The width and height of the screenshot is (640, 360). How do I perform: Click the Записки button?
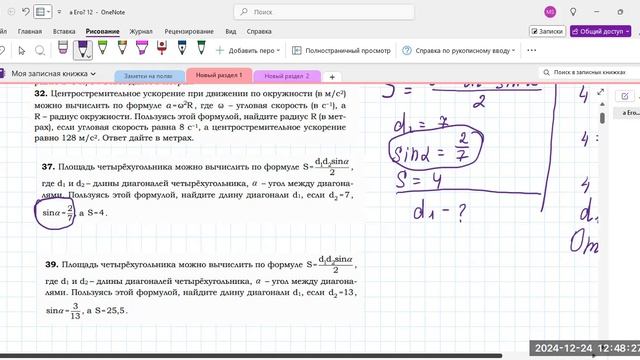tap(547, 31)
